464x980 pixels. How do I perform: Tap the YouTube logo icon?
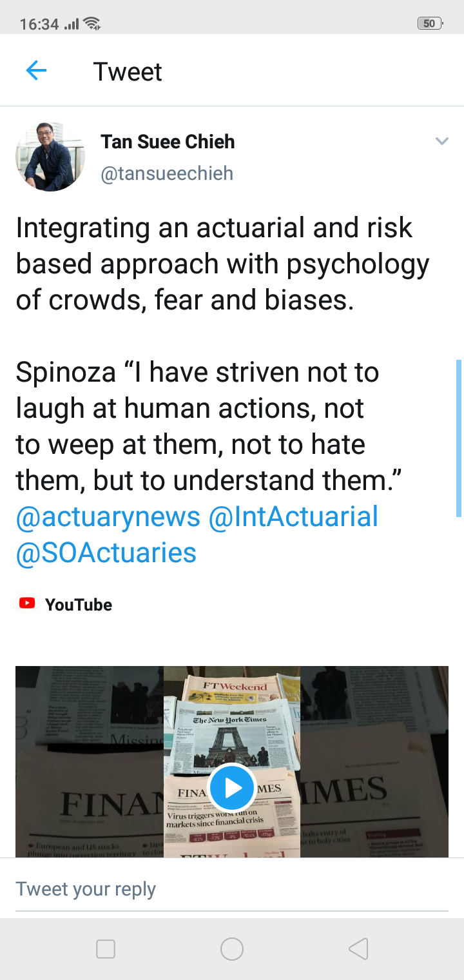click(27, 604)
